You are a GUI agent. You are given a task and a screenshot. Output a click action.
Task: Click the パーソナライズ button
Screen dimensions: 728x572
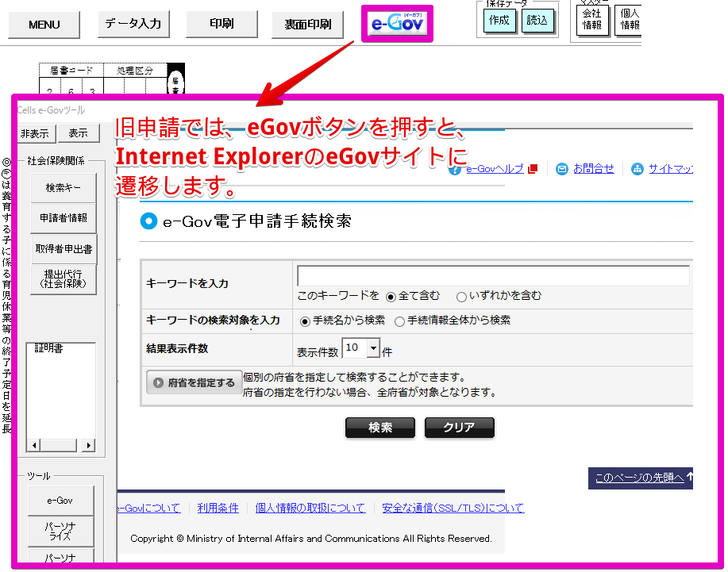point(60,532)
